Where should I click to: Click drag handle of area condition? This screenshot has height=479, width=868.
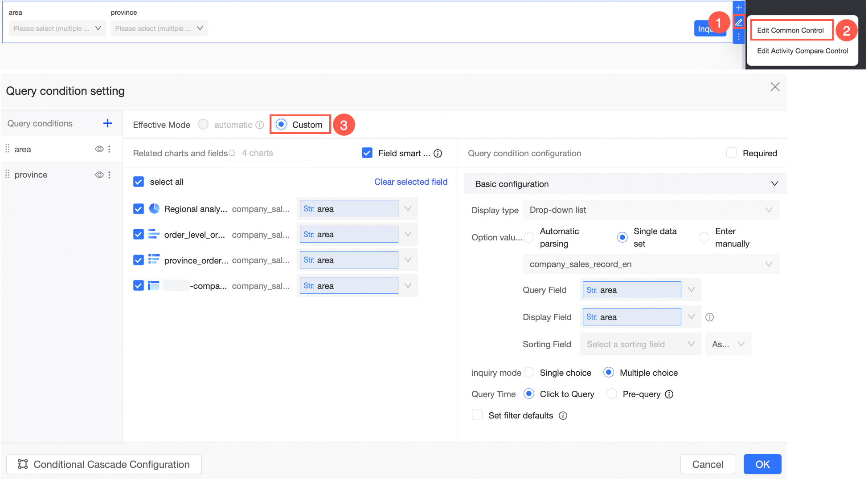(8, 149)
